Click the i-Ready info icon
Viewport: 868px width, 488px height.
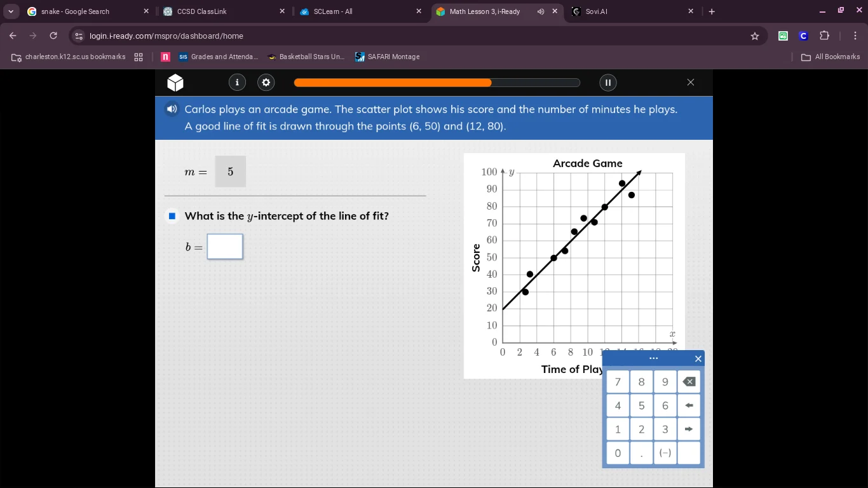[x=237, y=82]
